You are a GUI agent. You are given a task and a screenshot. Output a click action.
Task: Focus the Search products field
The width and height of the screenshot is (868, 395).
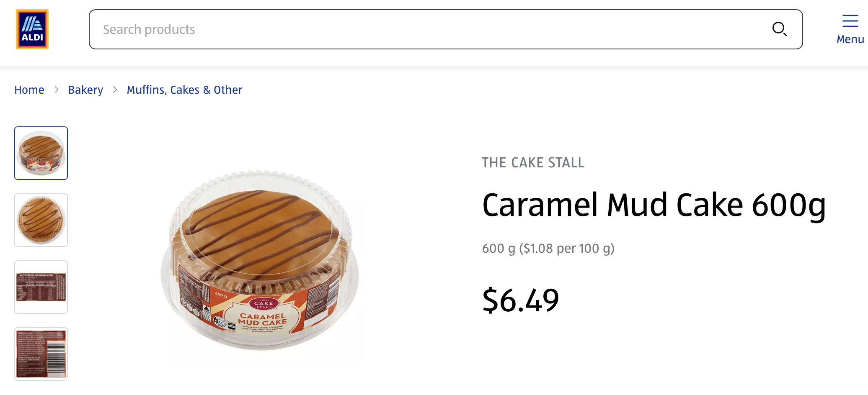pyautogui.click(x=419, y=29)
